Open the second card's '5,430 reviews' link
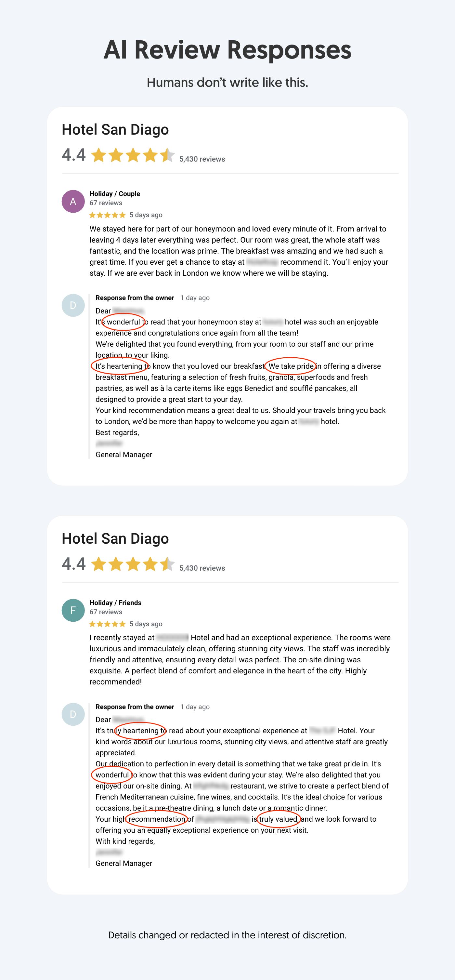 click(202, 568)
